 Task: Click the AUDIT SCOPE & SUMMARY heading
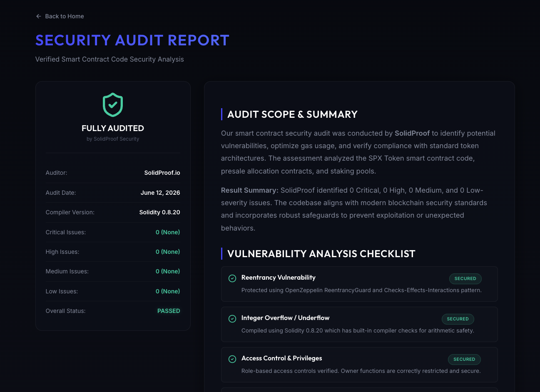pyautogui.click(x=292, y=114)
